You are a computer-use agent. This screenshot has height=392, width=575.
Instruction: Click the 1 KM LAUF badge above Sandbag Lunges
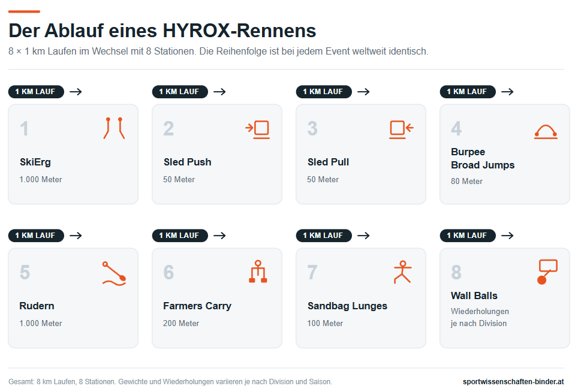(x=323, y=236)
